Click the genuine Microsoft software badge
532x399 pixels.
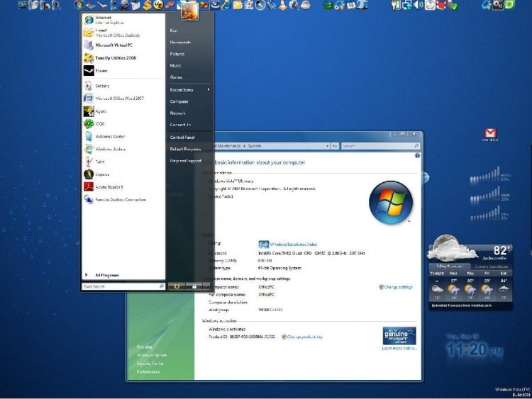click(399, 336)
